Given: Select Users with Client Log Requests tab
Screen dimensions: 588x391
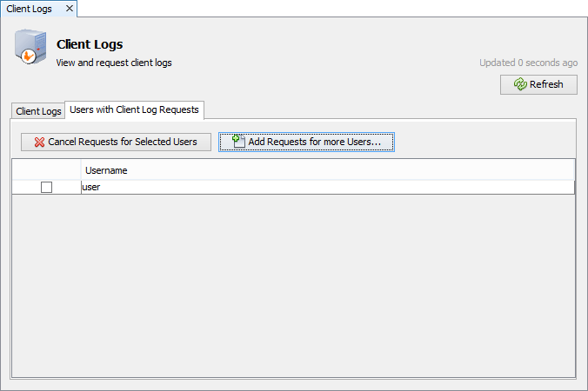Looking at the screenshot, I should (x=134, y=109).
